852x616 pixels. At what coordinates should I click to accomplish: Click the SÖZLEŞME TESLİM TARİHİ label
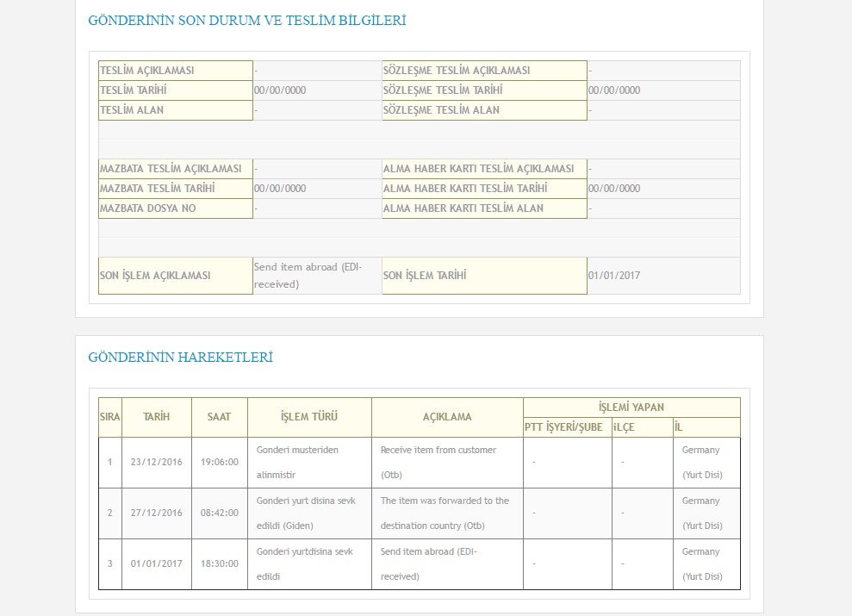point(484,90)
